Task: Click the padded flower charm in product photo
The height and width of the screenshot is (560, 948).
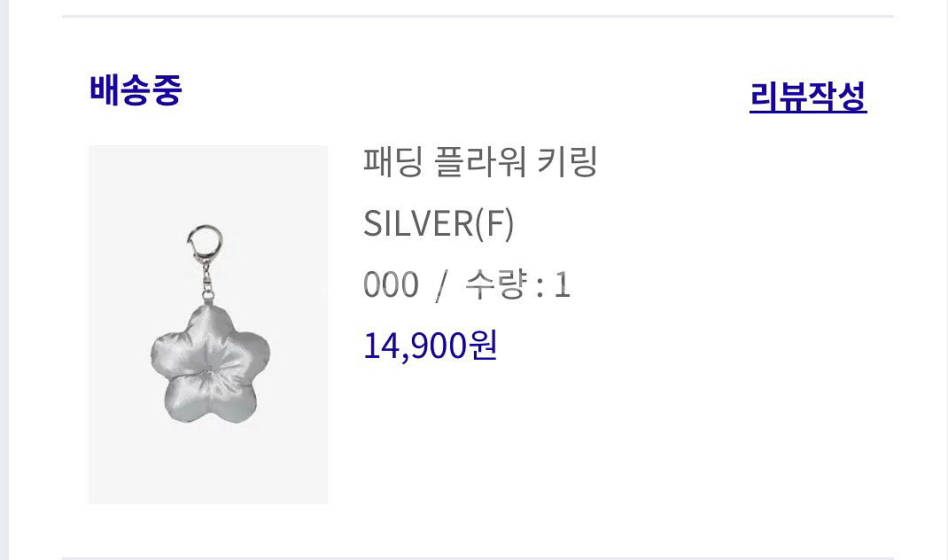Action: 210,365
